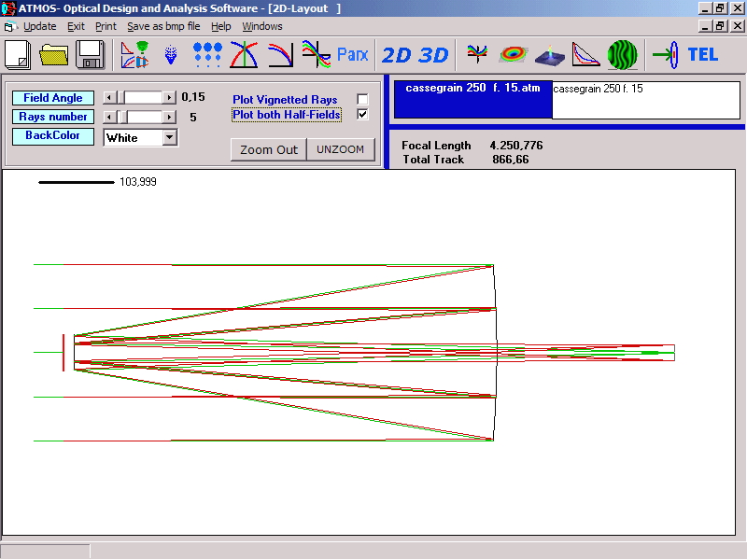Uncheck Plot both Half-Fields checkbox

pos(362,115)
